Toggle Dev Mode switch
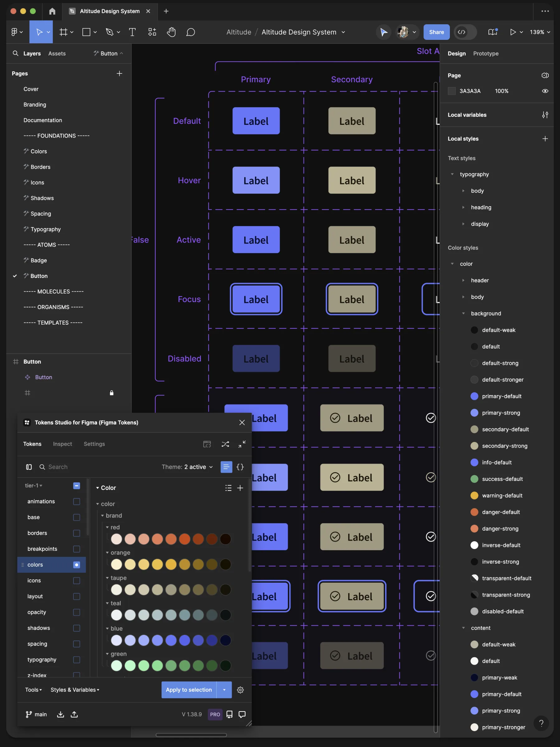 coord(465,32)
